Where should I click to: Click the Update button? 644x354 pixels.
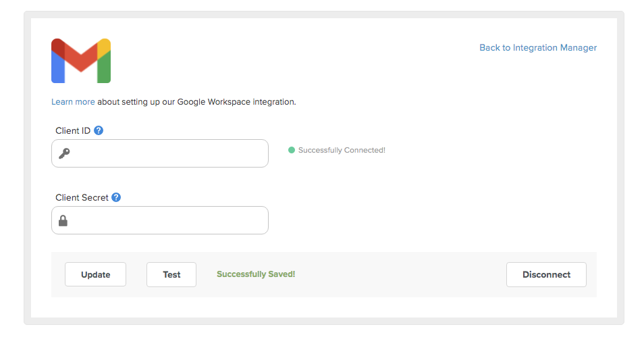[95, 274]
